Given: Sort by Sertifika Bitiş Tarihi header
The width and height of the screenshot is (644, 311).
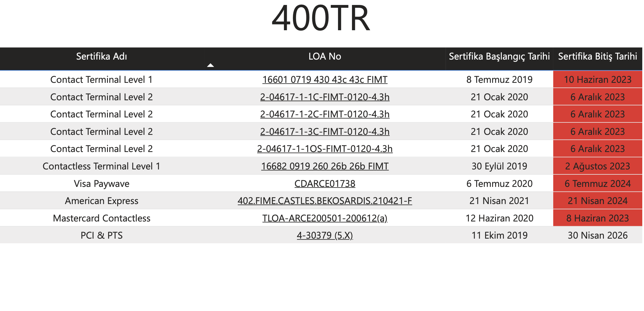Looking at the screenshot, I should click(x=597, y=56).
